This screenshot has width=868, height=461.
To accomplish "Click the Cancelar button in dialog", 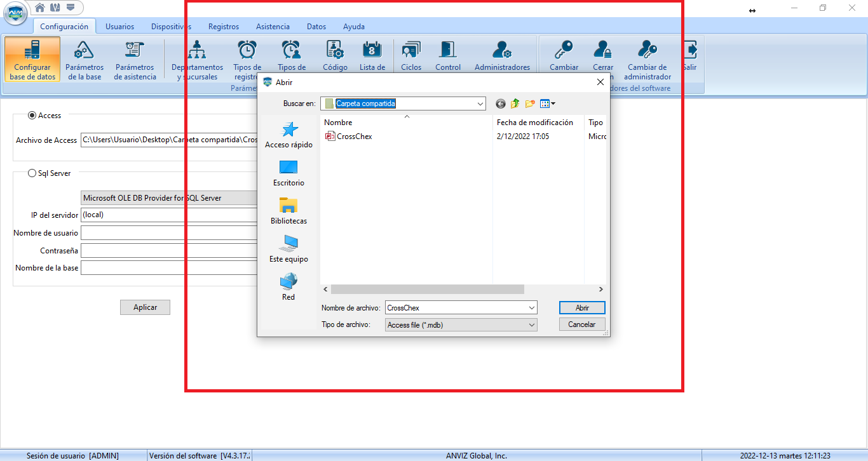I will coord(582,324).
